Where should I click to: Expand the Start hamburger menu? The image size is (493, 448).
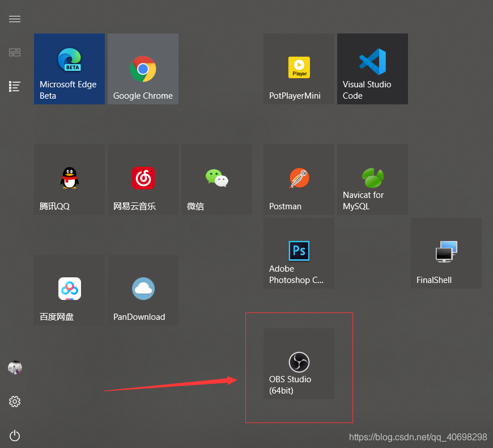click(15, 19)
